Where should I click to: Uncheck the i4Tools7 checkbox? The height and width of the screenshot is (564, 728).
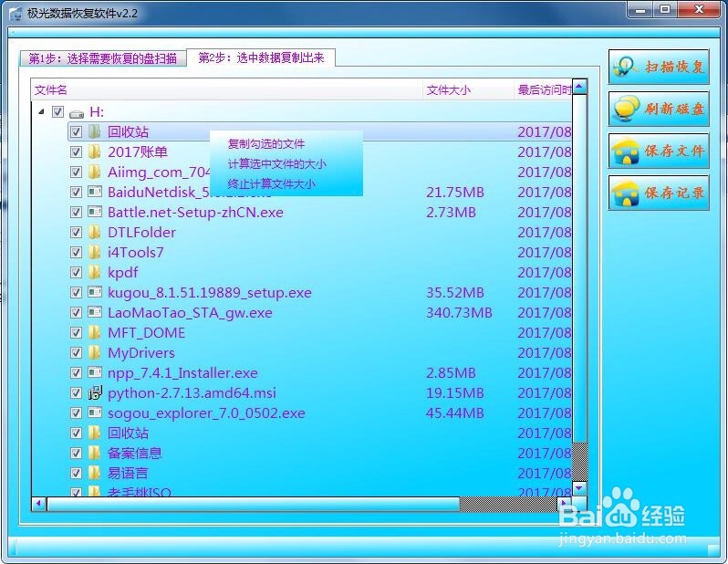[x=76, y=252]
